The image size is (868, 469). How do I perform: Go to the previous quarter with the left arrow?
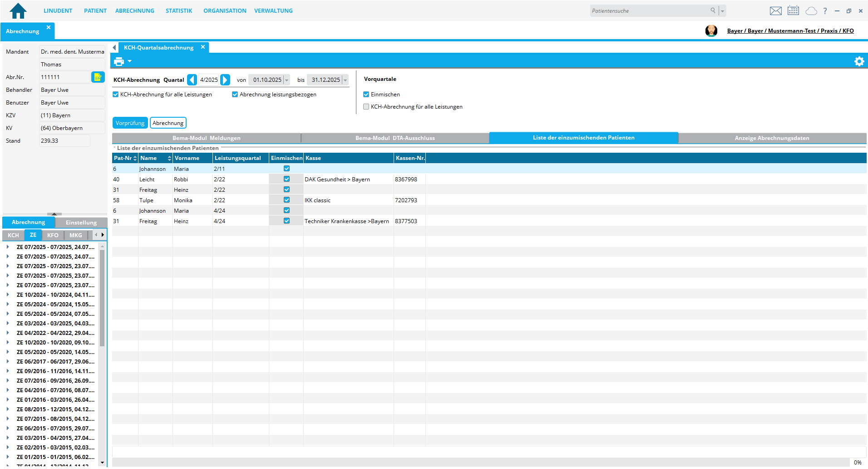pos(192,80)
